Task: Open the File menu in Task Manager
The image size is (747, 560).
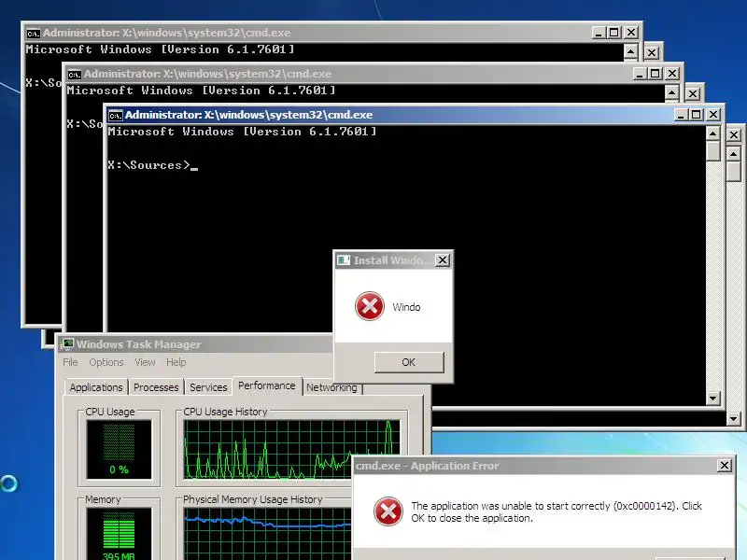Action: tap(70, 362)
